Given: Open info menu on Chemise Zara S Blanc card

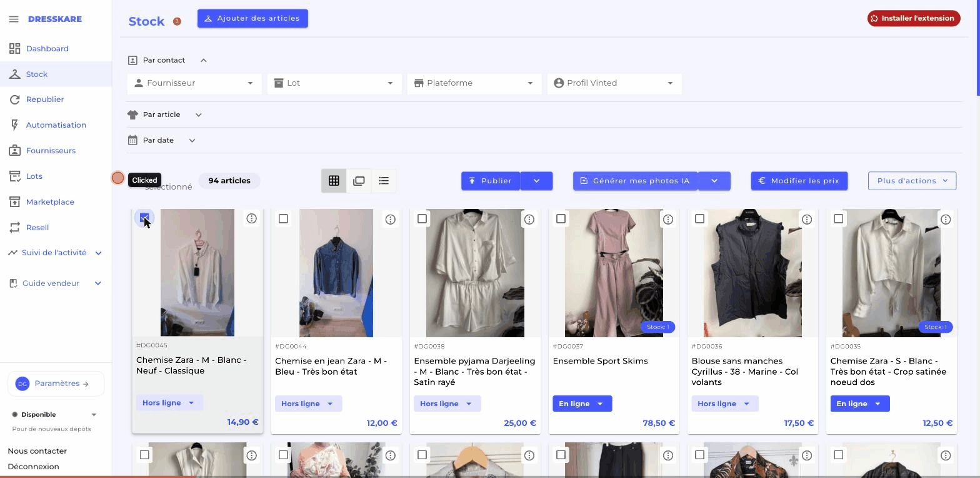Looking at the screenshot, I should (x=945, y=219).
